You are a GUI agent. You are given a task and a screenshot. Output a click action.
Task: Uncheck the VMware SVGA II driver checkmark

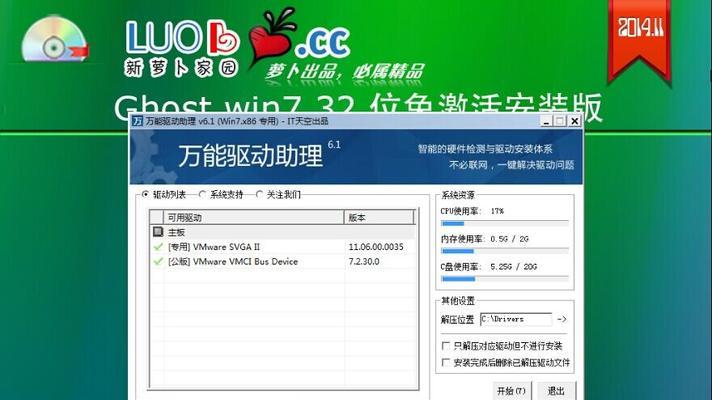(x=158, y=247)
